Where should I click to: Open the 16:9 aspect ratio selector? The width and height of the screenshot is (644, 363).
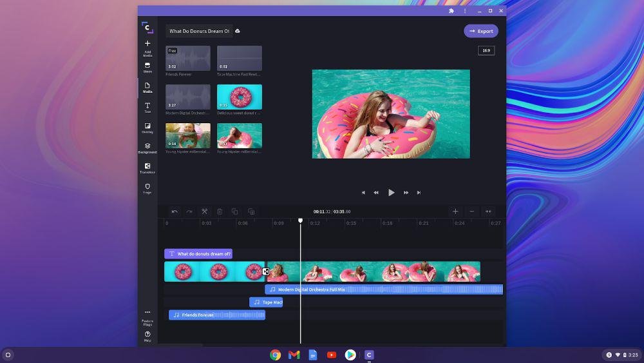pyautogui.click(x=486, y=50)
